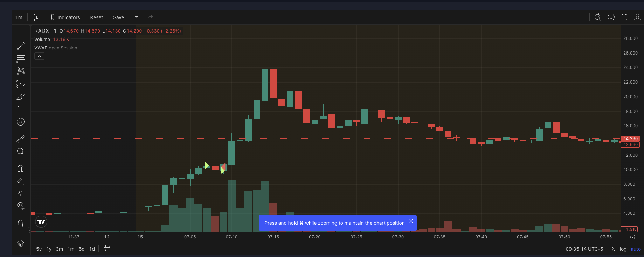Select the trend line drawing tool
This screenshot has width=644, height=257.
tap(21, 46)
